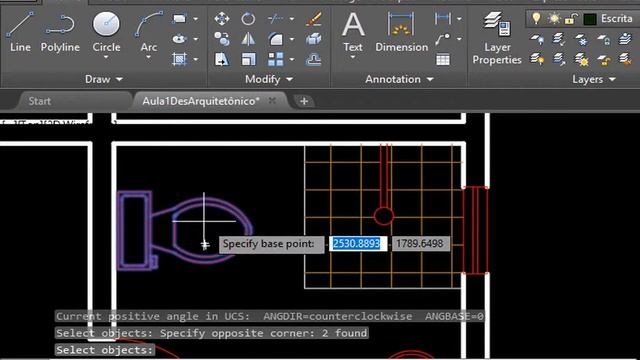The height and width of the screenshot is (360, 640).
Task: Click the Erase tool icon
Action: coord(313,19)
